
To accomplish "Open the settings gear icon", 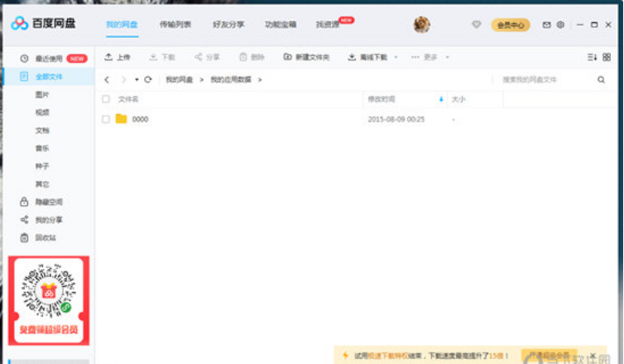I will (x=560, y=25).
